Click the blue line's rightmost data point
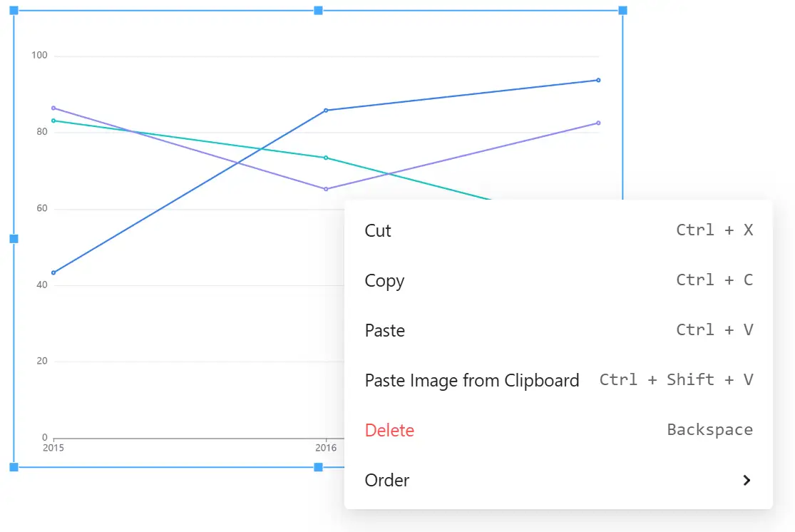795x532 pixels. [x=598, y=80]
